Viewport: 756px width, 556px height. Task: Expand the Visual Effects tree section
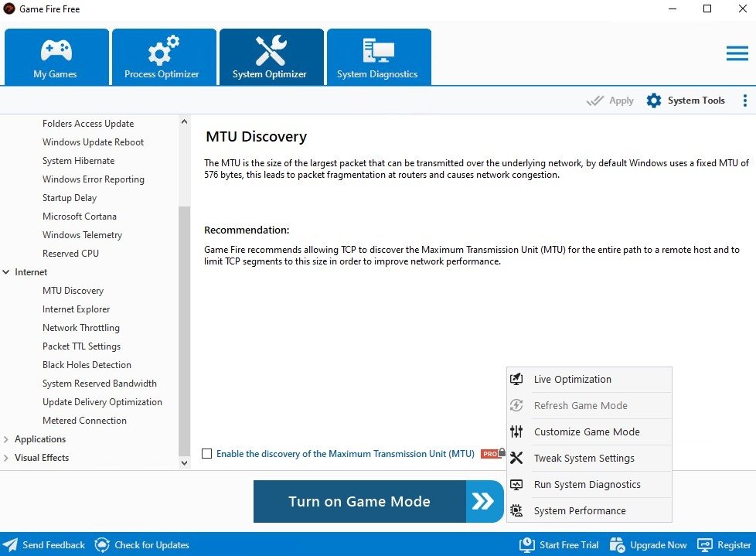(5, 458)
